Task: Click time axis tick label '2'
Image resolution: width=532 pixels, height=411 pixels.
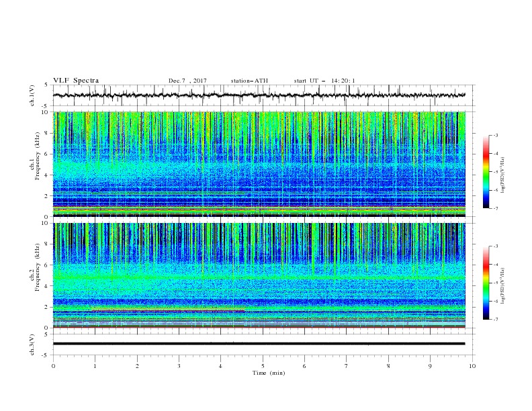Action: click(x=137, y=366)
